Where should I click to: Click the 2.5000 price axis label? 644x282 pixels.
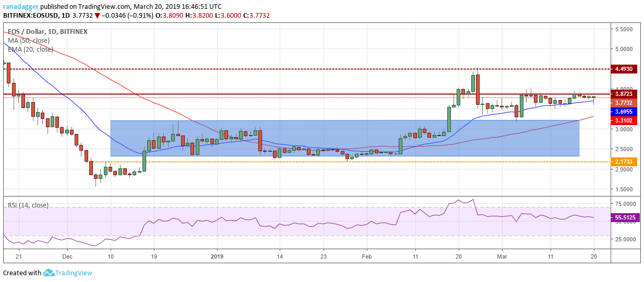623,150
